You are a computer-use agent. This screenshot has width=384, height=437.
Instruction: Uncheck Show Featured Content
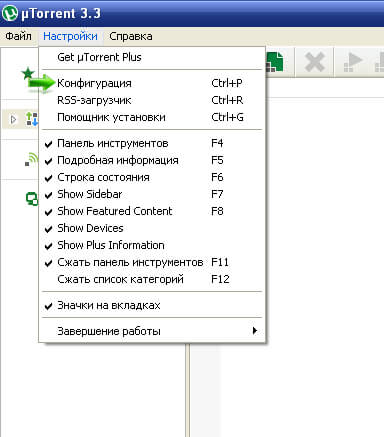click(152, 211)
